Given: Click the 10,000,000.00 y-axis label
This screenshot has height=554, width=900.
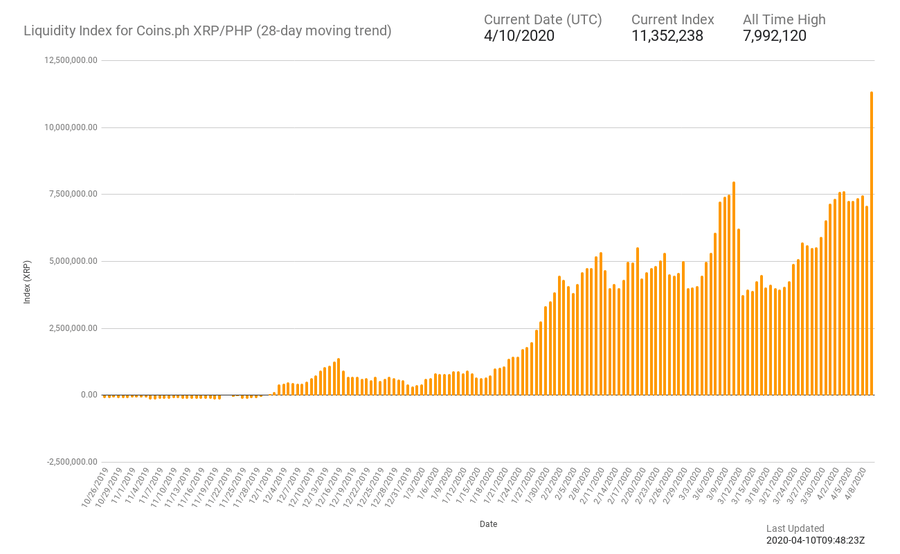Looking at the screenshot, I should click(x=71, y=127).
